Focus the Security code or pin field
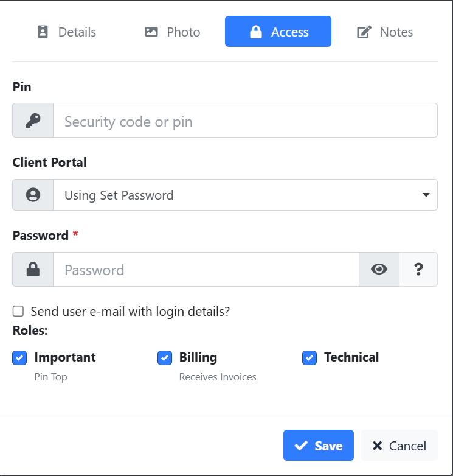The image size is (453, 476). tap(245, 121)
